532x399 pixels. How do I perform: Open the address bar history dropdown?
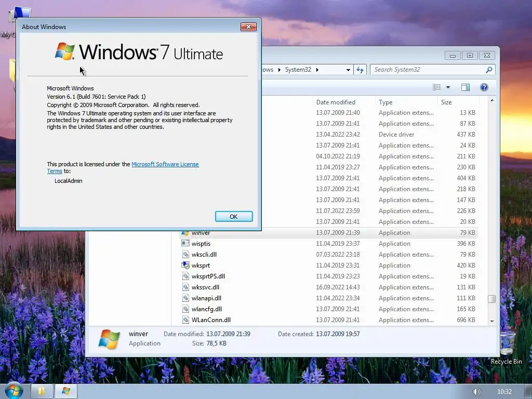(348, 70)
